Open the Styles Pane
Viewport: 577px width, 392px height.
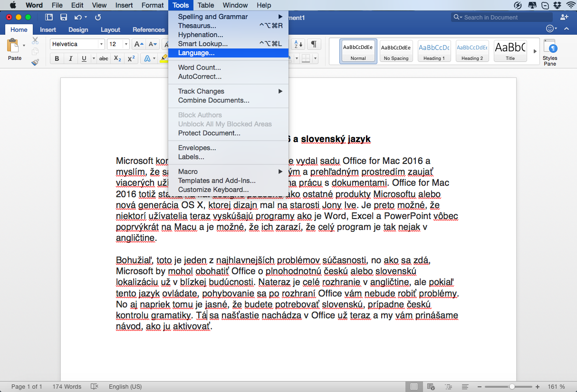550,52
